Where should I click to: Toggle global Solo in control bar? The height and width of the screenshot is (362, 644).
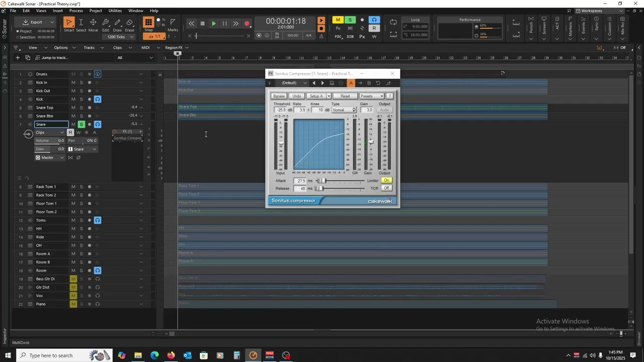[350, 20]
